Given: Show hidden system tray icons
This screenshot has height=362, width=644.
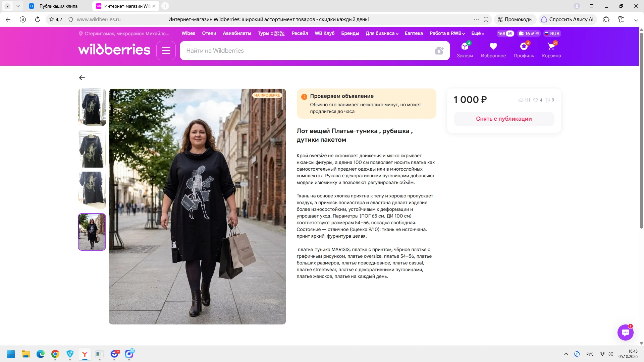Looking at the screenshot, I should click(x=566, y=354).
